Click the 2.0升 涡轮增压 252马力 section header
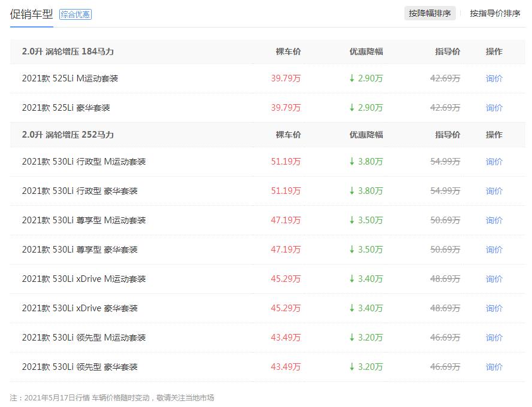532x407 pixels. 68,135
